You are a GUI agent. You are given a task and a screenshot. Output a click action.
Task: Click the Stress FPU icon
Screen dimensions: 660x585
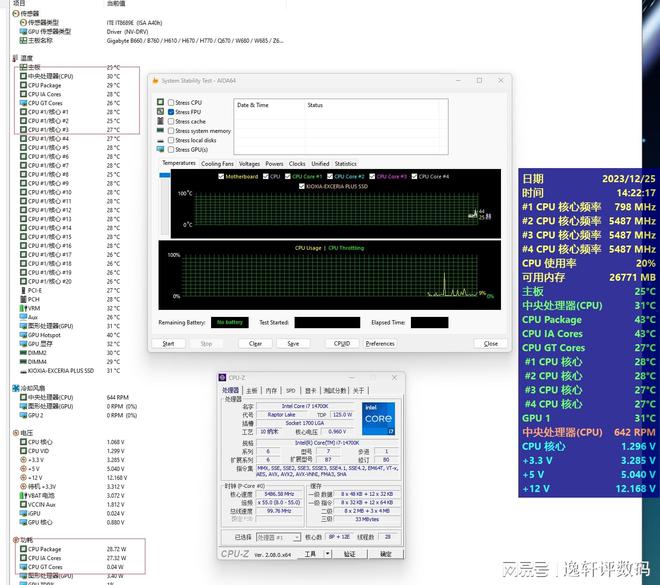[x=160, y=112]
